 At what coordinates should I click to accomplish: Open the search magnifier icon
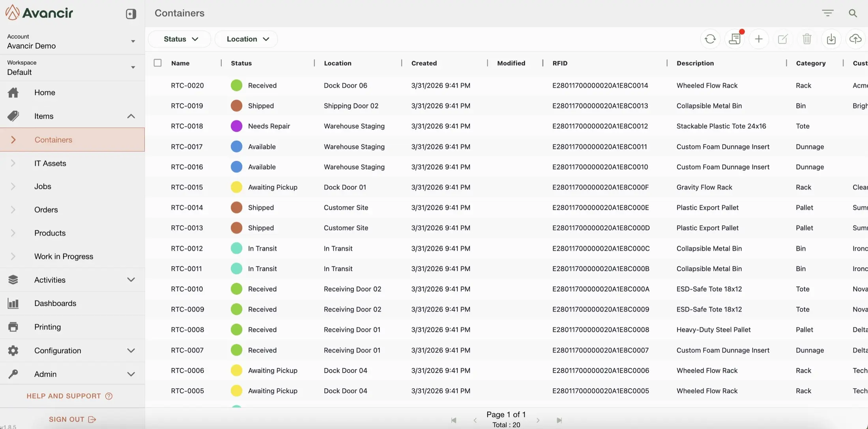853,13
